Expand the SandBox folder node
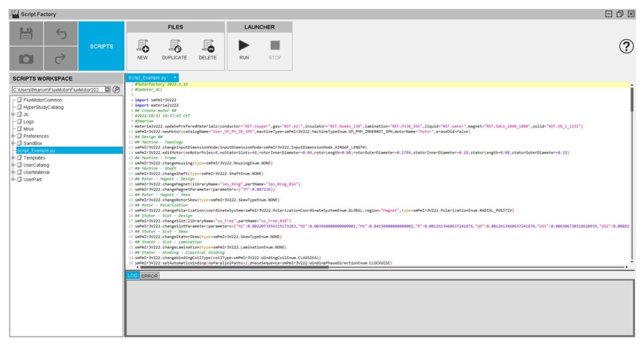The image size is (644, 346). pos(13,143)
